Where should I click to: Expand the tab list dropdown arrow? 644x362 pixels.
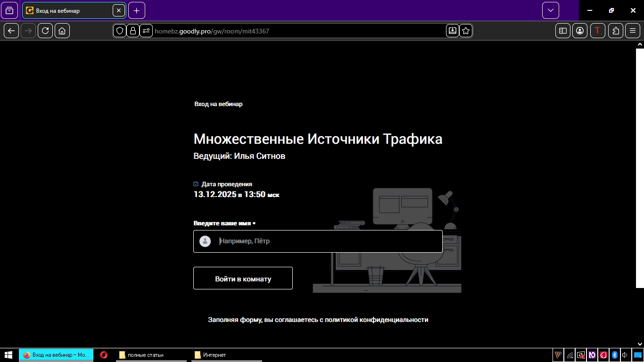tap(550, 10)
